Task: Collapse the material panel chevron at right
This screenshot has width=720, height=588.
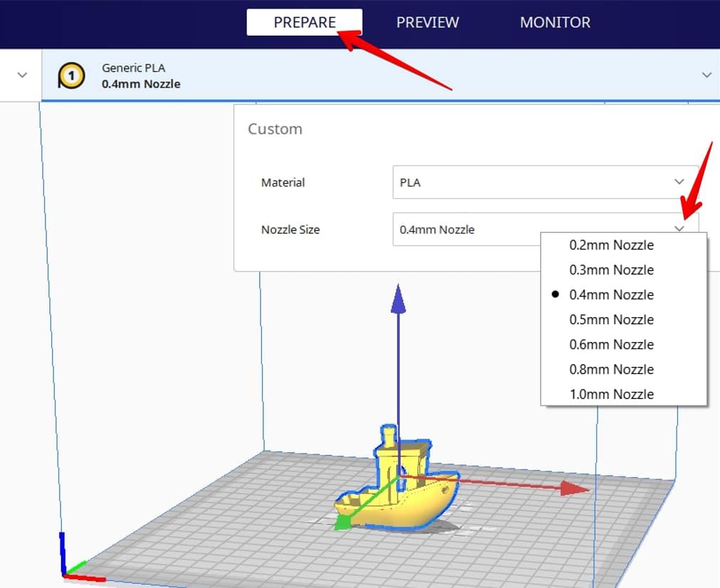Action: click(706, 75)
